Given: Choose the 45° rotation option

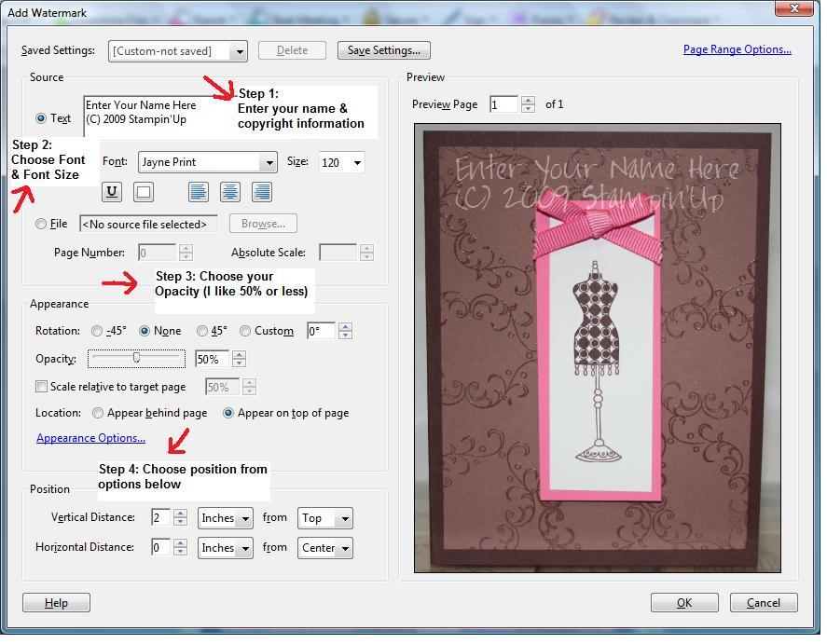Looking at the screenshot, I should click(202, 331).
